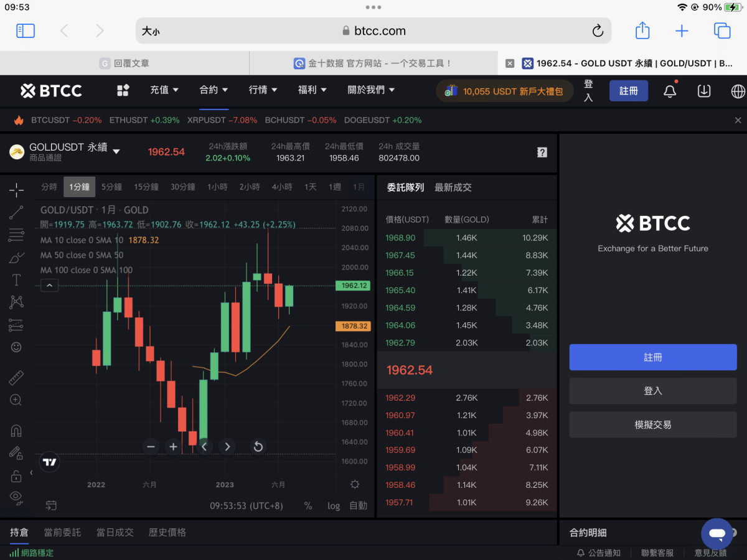747x560 pixels.
Task: Open the customer chat bubble
Action: [716, 534]
